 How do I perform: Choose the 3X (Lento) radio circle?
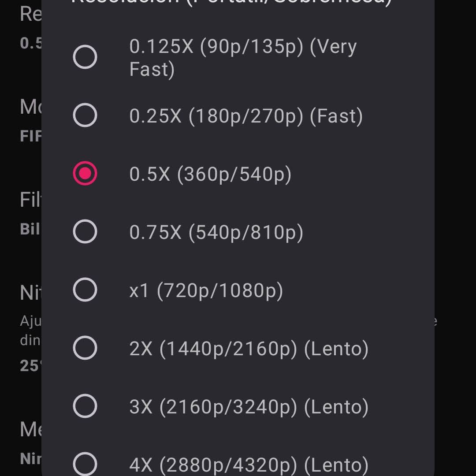coord(85,406)
